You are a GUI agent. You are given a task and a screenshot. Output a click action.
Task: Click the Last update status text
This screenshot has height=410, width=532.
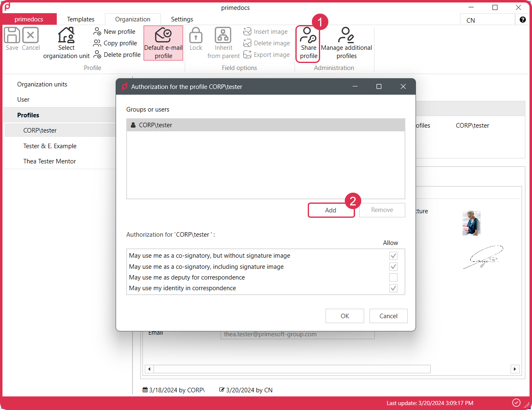click(x=430, y=403)
